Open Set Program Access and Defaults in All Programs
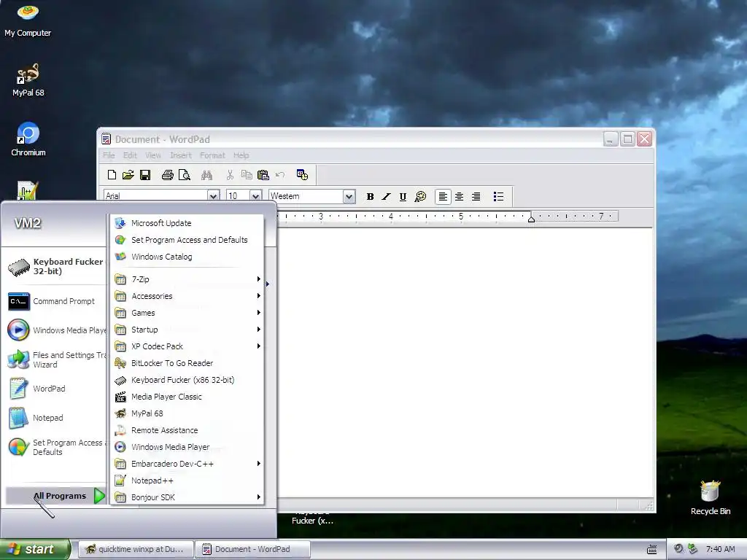 tap(187, 239)
